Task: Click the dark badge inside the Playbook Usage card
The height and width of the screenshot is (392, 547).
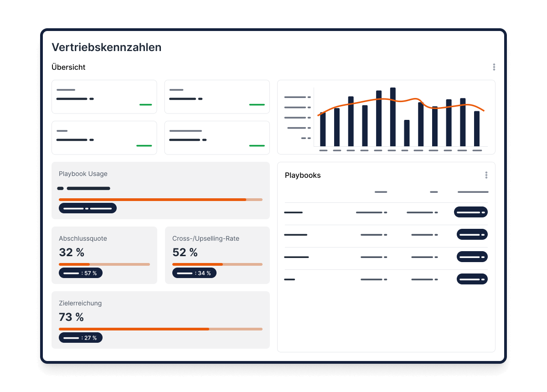Action: (88, 208)
